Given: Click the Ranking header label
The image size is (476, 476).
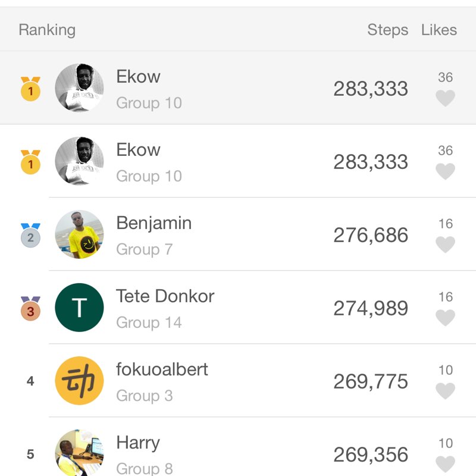Looking at the screenshot, I should pyautogui.click(x=47, y=30).
